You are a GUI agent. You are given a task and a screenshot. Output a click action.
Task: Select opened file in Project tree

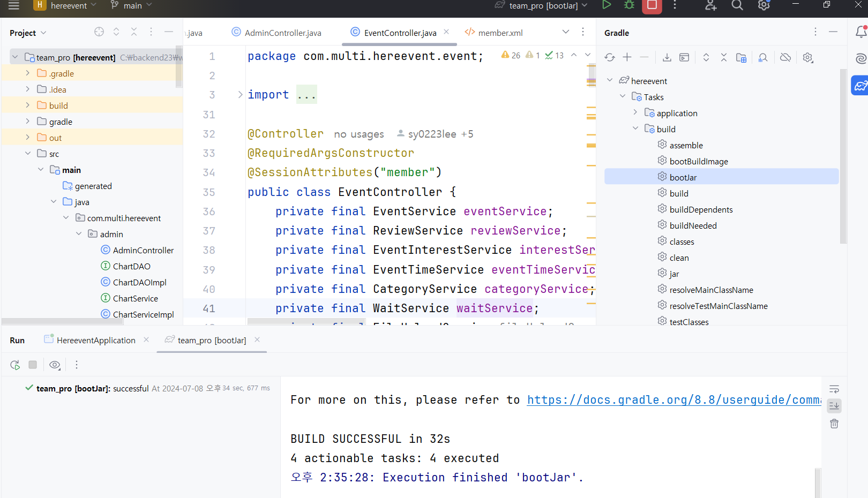tap(99, 32)
